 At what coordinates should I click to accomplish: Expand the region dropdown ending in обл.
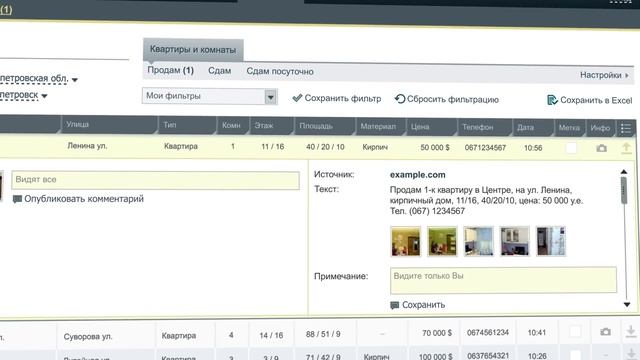click(x=39, y=78)
